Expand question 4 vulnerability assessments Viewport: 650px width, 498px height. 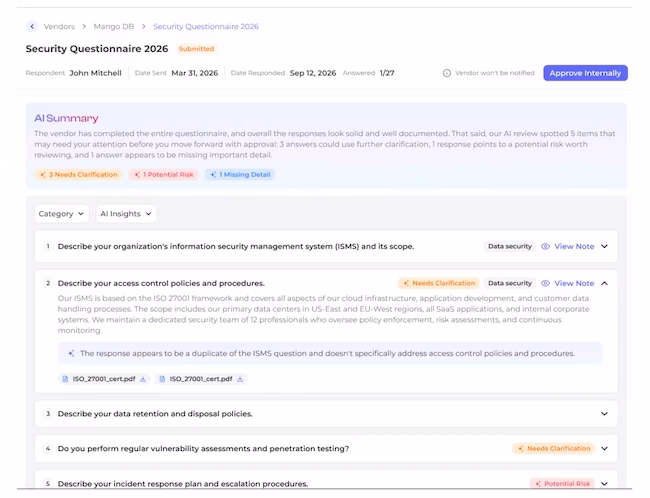[604, 448]
